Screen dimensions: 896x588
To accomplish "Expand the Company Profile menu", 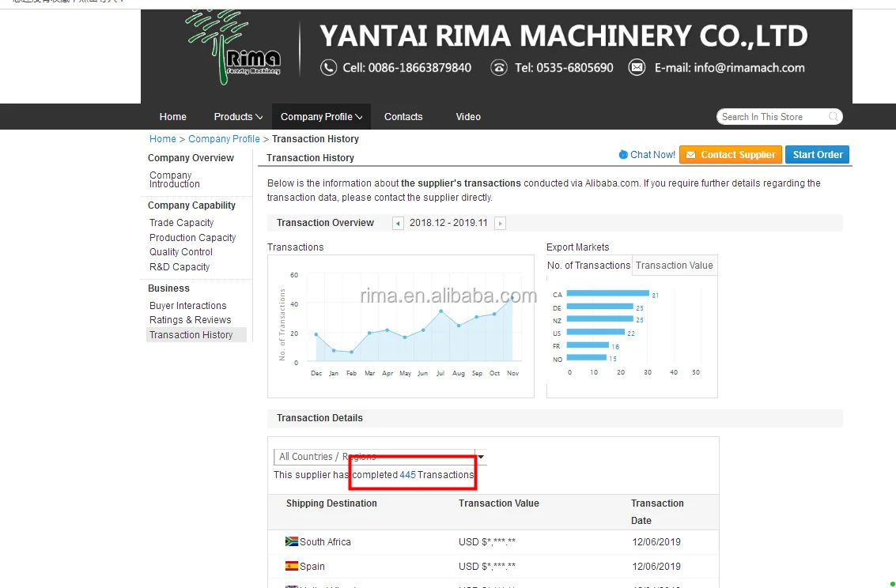I will tap(321, 117).
